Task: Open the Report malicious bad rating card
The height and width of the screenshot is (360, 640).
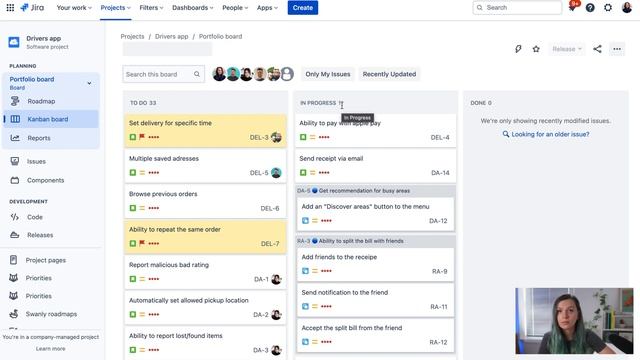Action: (x=205, y=273)
